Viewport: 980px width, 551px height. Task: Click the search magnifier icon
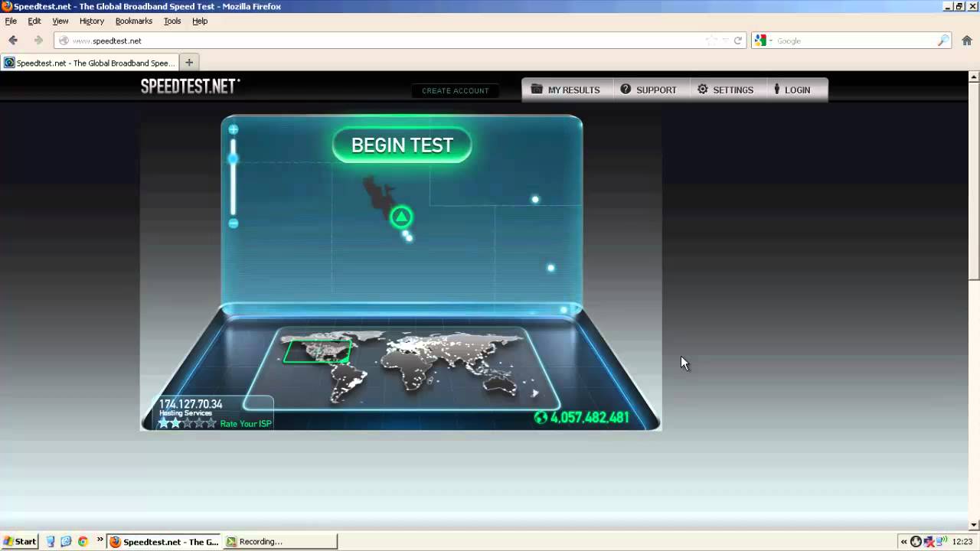click(x=943, y=41)
